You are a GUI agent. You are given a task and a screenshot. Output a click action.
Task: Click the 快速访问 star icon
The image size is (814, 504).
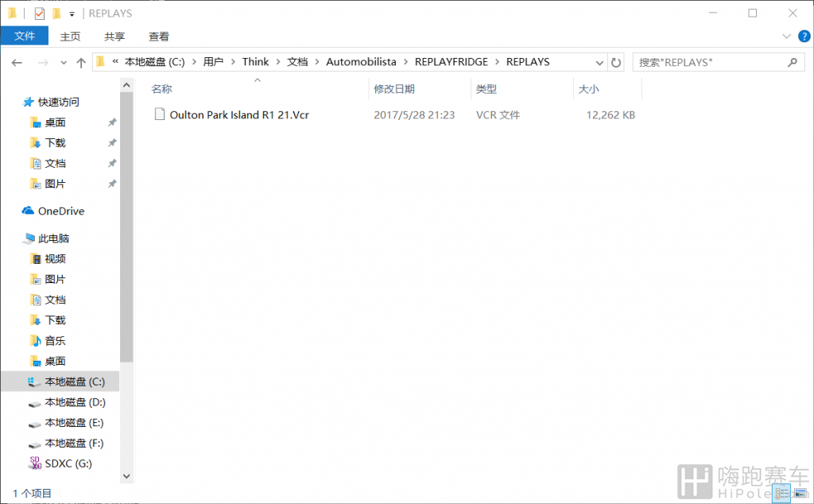28,102
